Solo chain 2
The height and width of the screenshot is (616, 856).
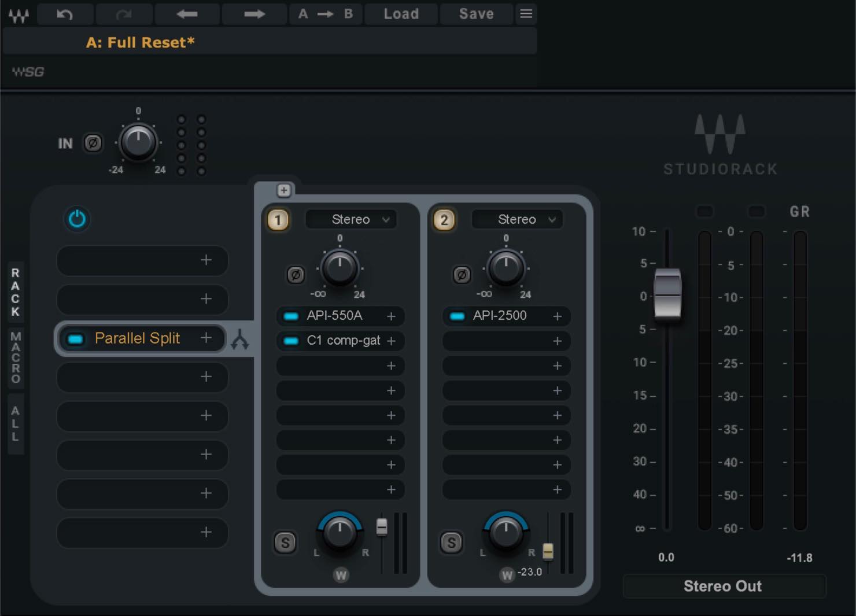[452, 543]
